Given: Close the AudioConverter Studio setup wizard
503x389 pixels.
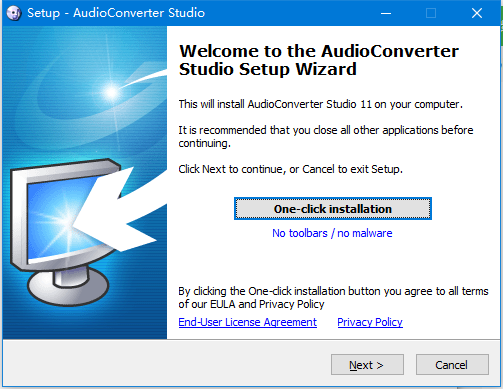Looking at the screenshot, I should tap(477, 13).
